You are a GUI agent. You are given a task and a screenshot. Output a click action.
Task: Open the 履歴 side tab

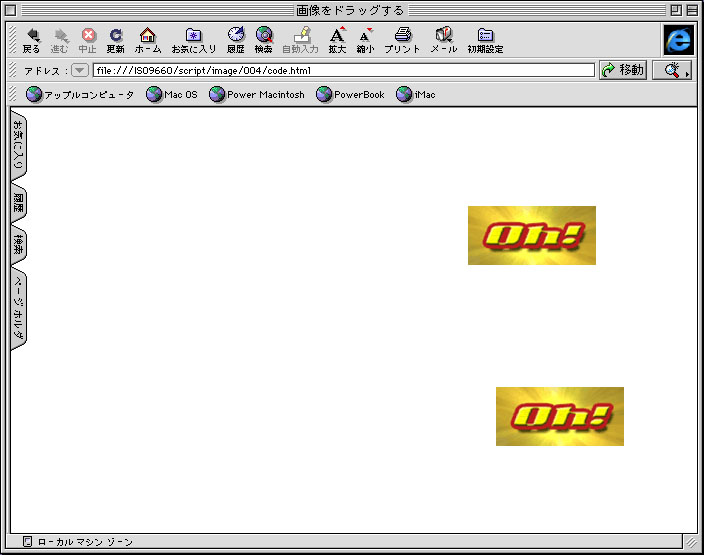(x=18, y=203)
